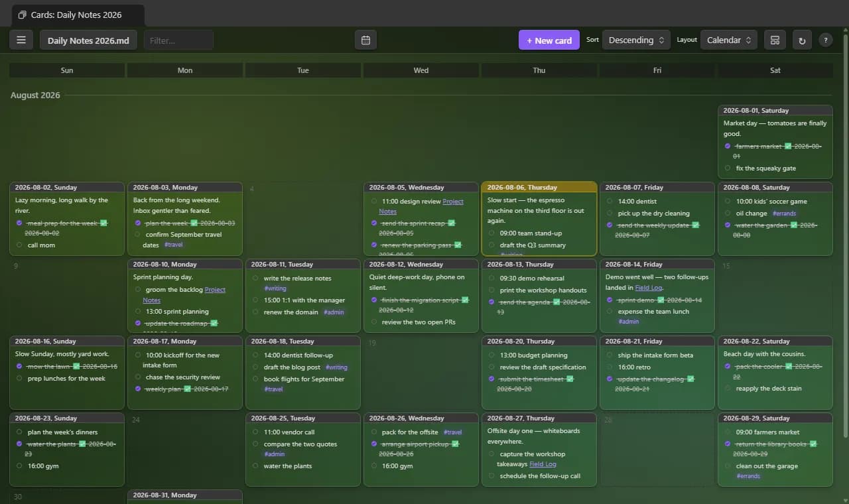The image size is (849, 504).
Task: Open the hamburger menu in the toolbar
Action: click(x=21, y=40)
